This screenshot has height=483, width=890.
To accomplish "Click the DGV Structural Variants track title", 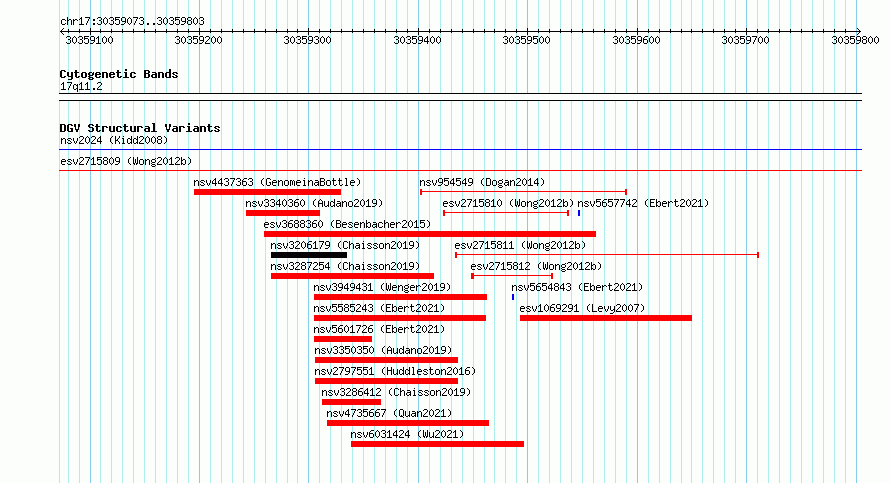I will (140, 128).
